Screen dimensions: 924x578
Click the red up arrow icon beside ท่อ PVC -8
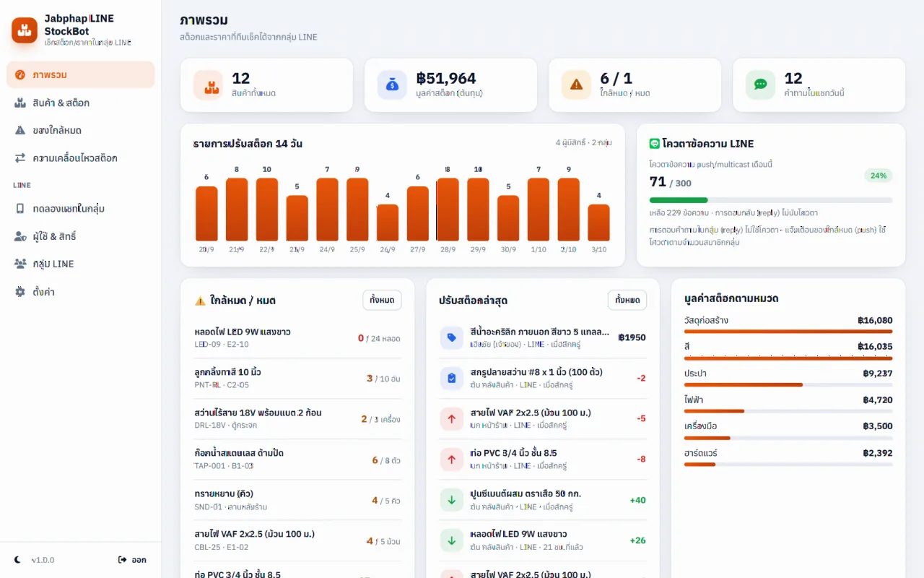pos(452,459)
